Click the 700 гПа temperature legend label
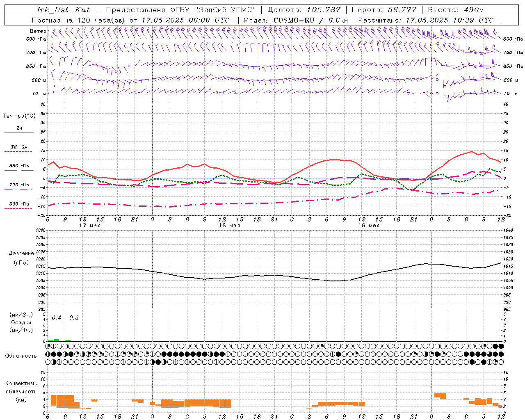This screenshot has width=525, height=420. [19, 185]
